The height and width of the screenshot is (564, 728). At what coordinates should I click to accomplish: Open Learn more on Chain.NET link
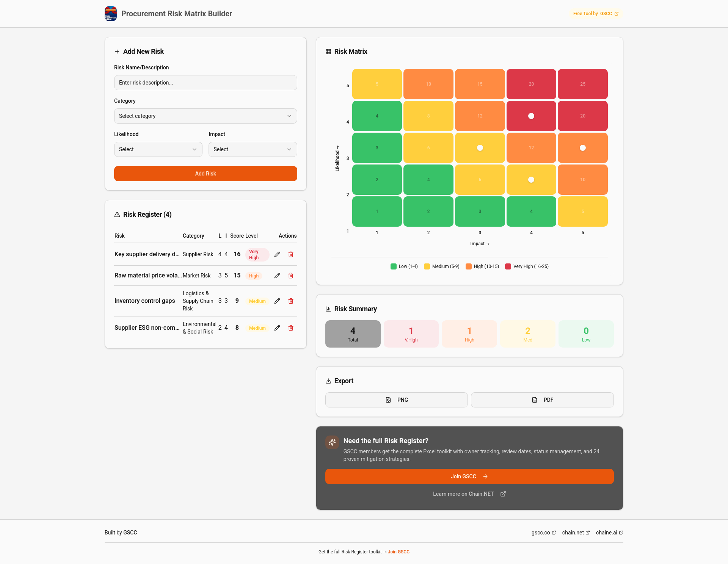click(x=469, y=494)
